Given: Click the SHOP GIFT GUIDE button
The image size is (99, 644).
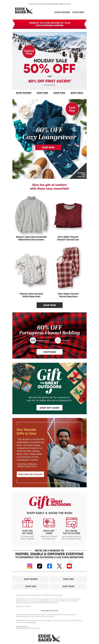Looking at the screenshot, I should coord(49,408).
